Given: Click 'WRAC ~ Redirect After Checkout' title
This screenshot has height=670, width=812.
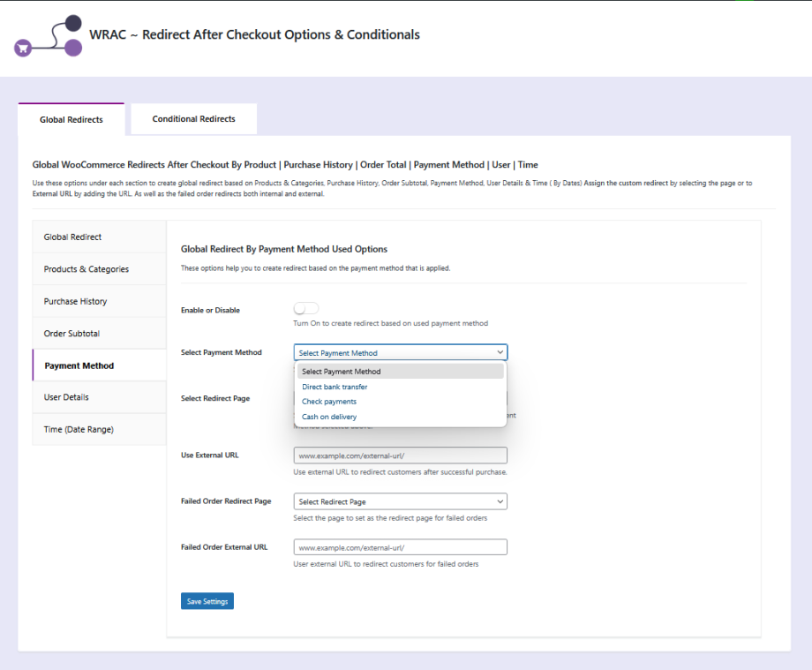Looking at the screenshot, I should coord(254,34).
